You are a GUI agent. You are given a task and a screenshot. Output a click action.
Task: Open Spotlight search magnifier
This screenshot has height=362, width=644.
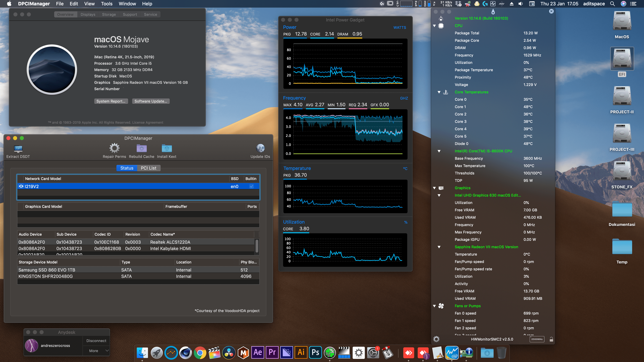pos(612,4)
